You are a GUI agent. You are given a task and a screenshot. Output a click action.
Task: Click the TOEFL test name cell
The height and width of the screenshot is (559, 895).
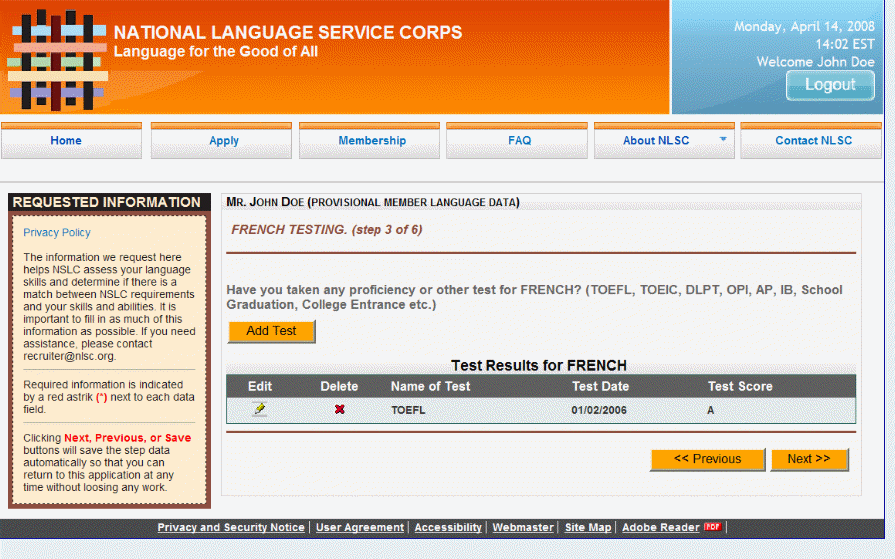(x=408, y=410)
